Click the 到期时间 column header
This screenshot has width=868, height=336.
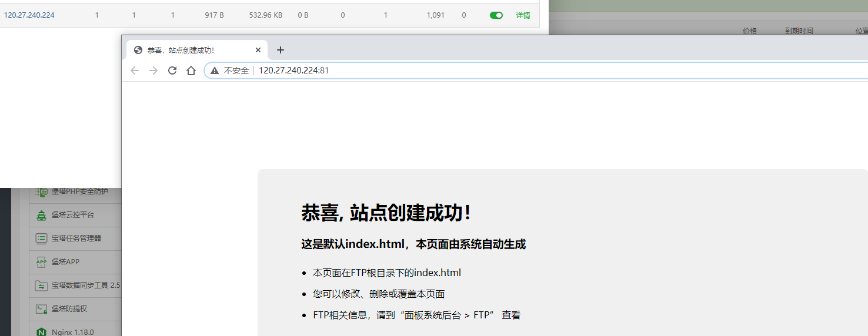[799, 31]
